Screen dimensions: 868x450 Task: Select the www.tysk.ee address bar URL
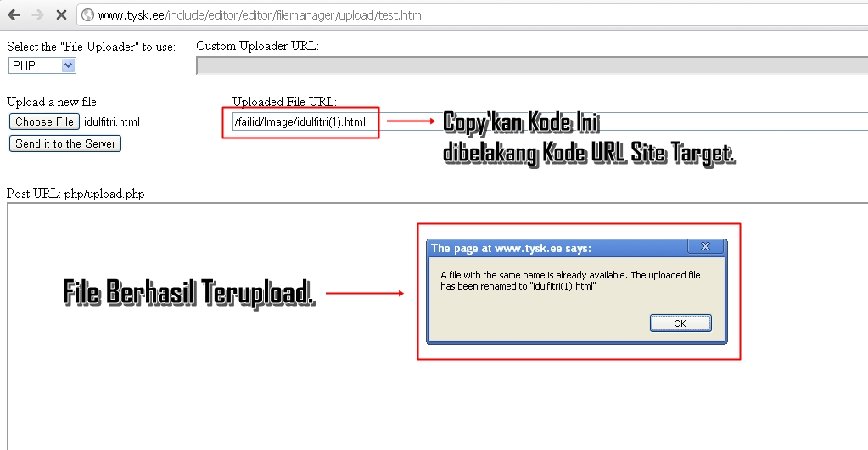(x=260, y=15)
